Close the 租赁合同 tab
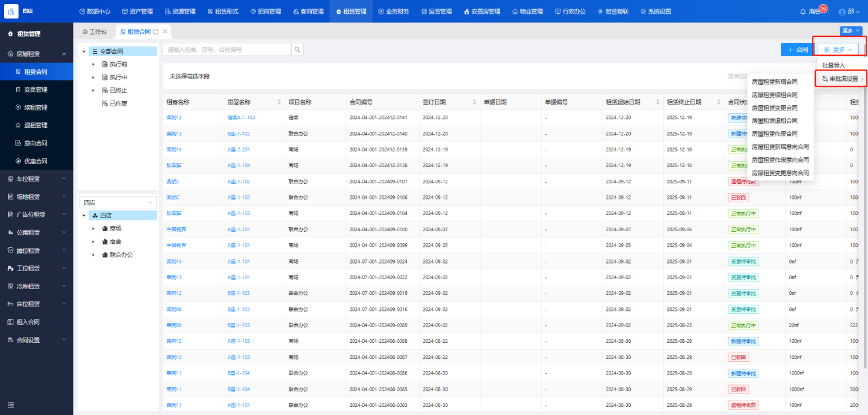Viewport: 868px width, 415px height. point(165,32)
